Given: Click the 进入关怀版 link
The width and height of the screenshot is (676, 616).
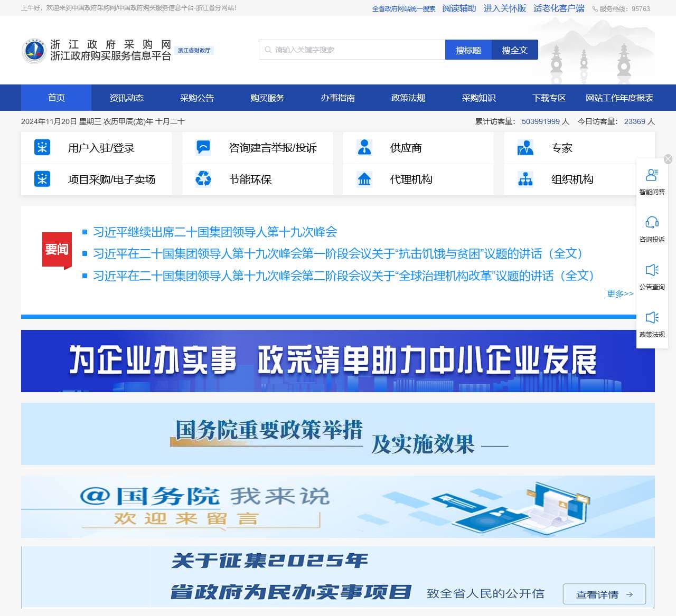Looking at the screenshot, I should click(x=505, y=8).
